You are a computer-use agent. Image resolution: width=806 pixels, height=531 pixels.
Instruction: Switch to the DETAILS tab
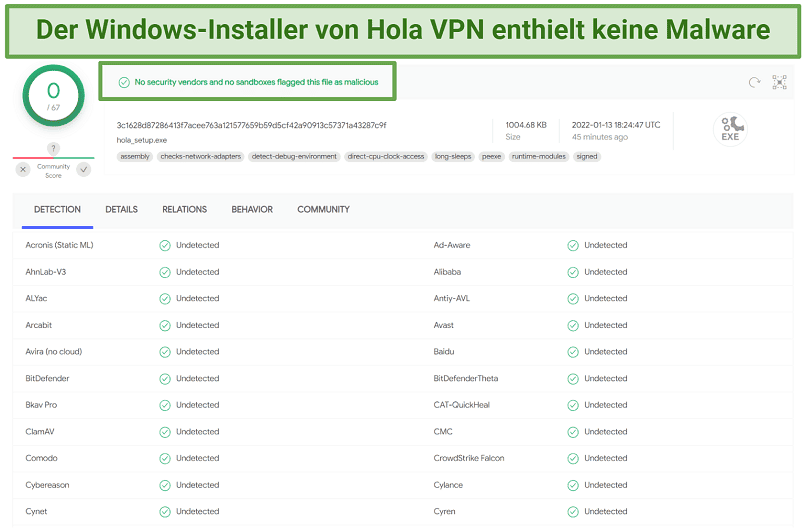point(121,210)
